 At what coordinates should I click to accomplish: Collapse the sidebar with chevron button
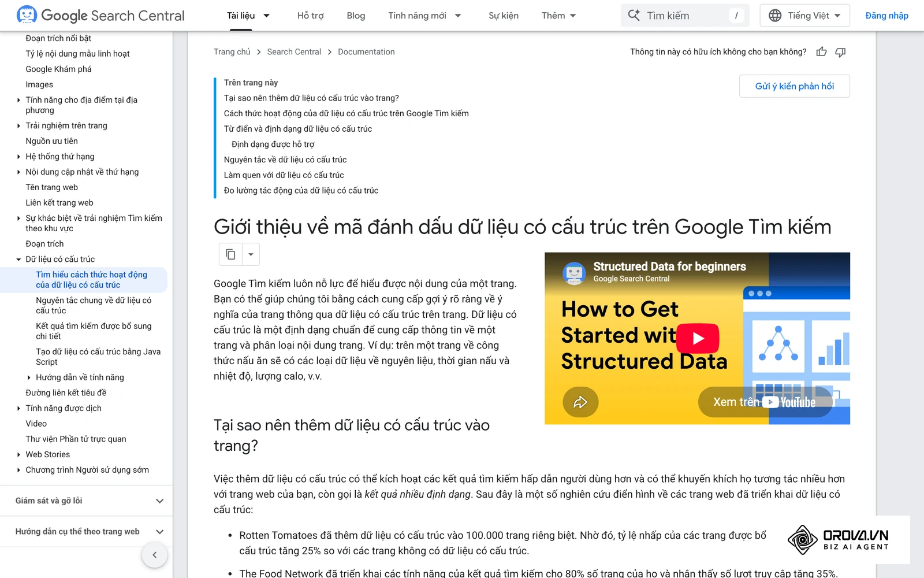coord(154,555)
